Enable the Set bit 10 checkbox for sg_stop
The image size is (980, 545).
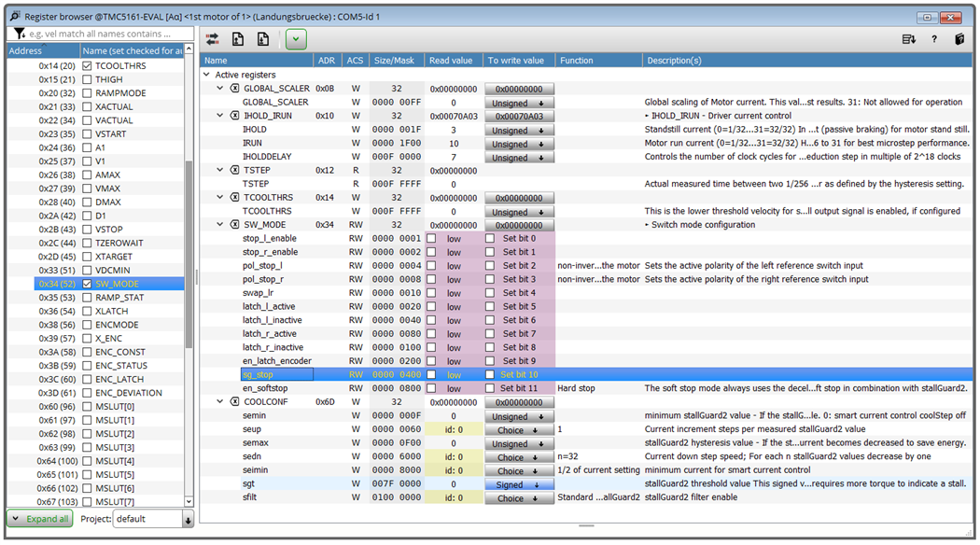pyautogui.click(x=490, y=374)
